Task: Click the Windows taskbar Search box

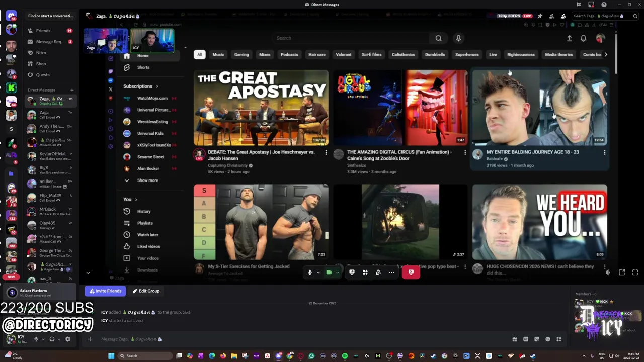Action: pyautogui.click(x=145, y=356)
